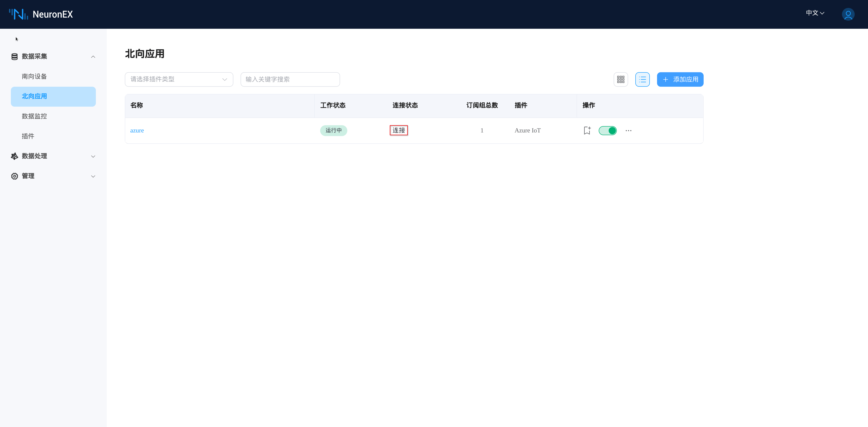Click the 添加应用 button
The image size is (868, 427).
tap(680, 79)
